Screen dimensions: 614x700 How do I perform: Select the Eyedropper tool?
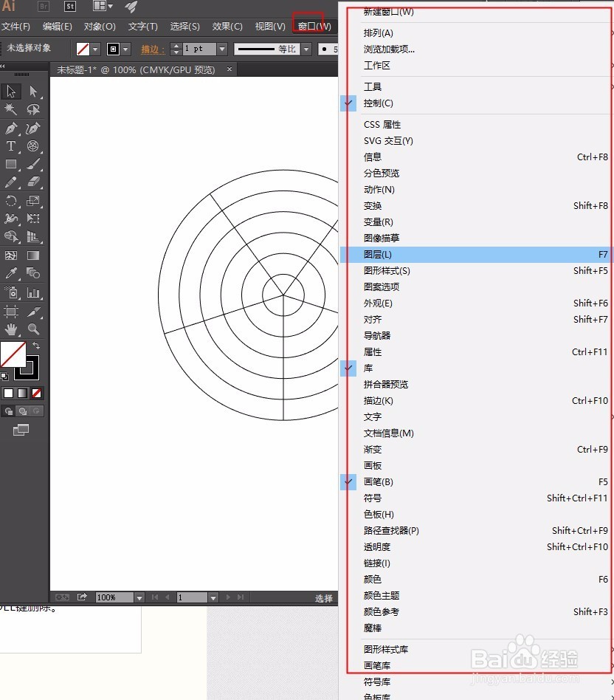click(x=11, y=272)
